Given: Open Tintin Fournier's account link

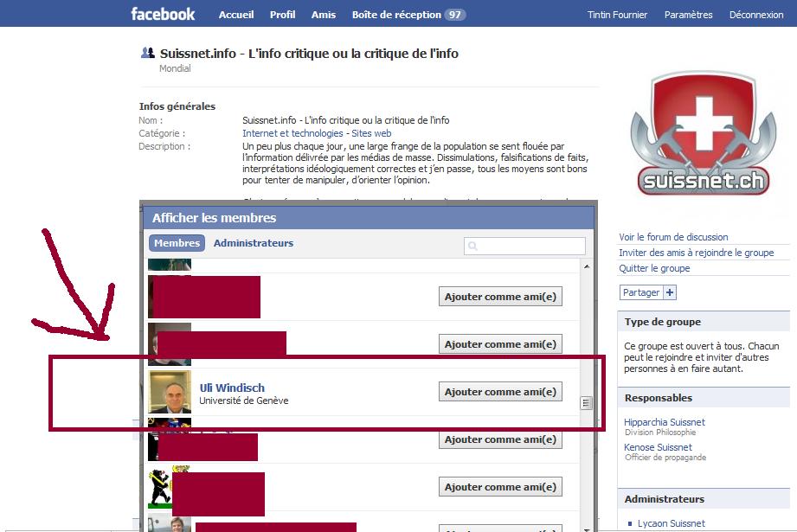Looking at the screenshot, I should 617,15.
